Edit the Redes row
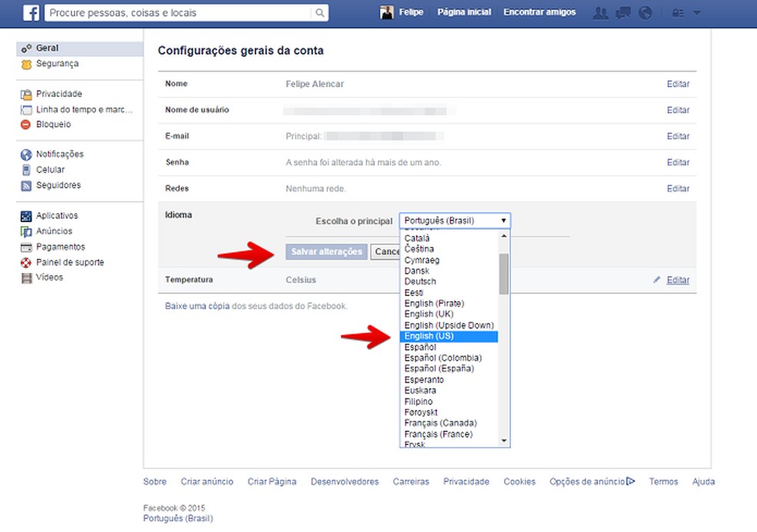Image resolution: width=757 pixels, height=532 pixels. point(678,188)
